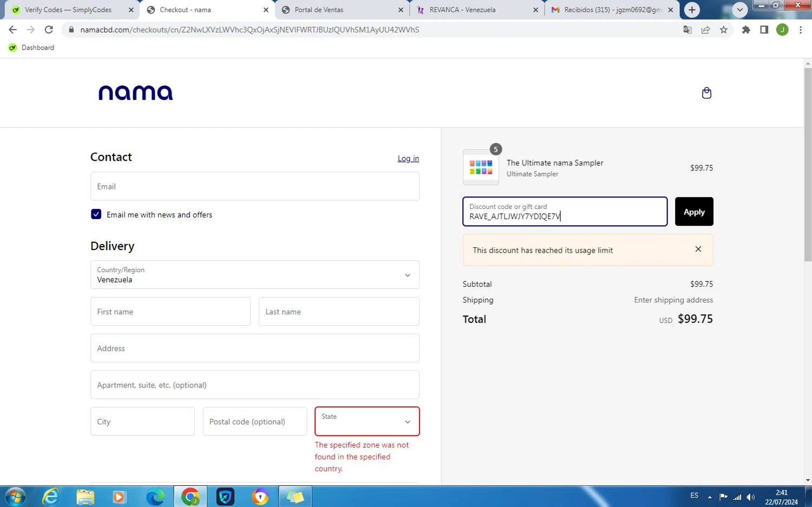812x507 pixels.
Task: Focus the Last name field
Action: [339, 312]
